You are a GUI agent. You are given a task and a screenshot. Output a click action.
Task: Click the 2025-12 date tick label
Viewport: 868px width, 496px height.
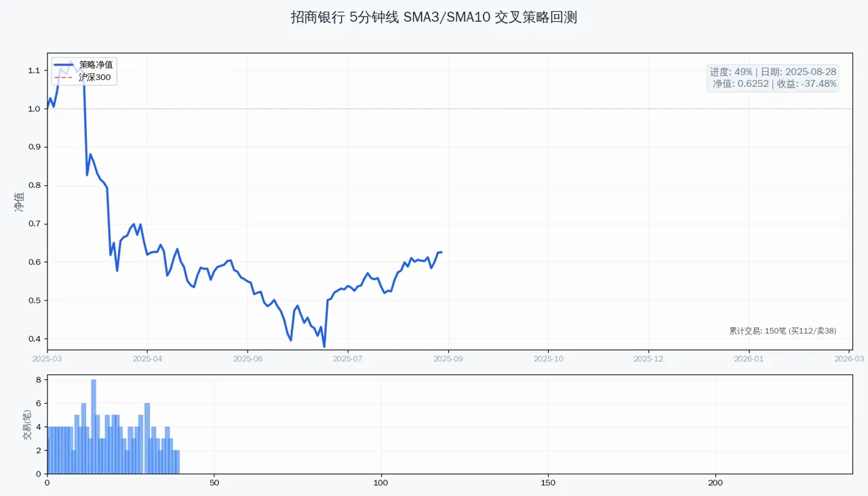649,358
